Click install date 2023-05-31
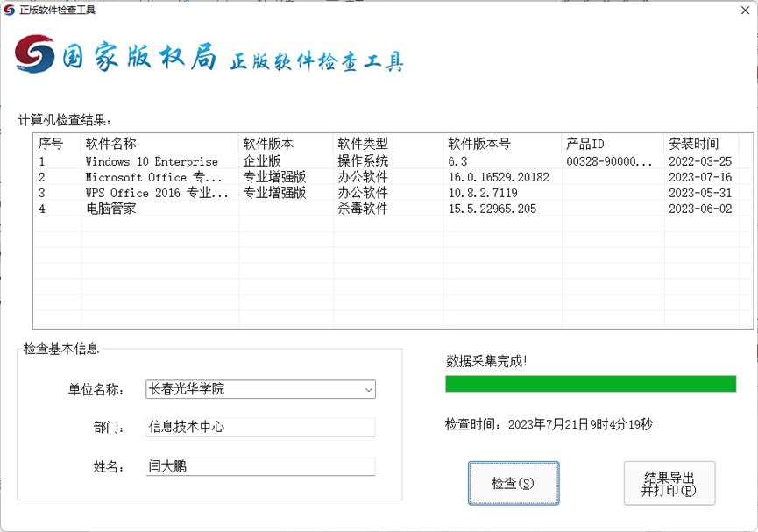This screenshot has width=758, height=532. point(700,193)
